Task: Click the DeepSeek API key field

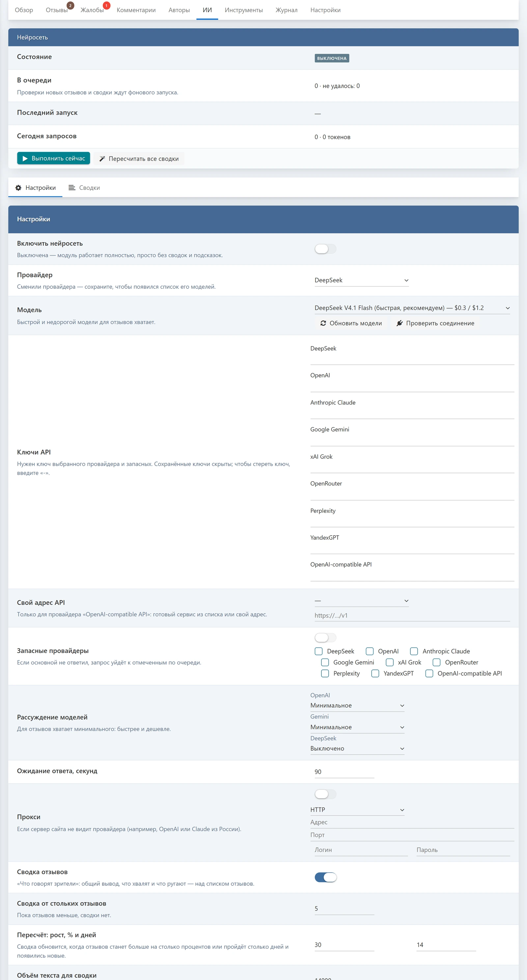Action: tap(412, 359)
